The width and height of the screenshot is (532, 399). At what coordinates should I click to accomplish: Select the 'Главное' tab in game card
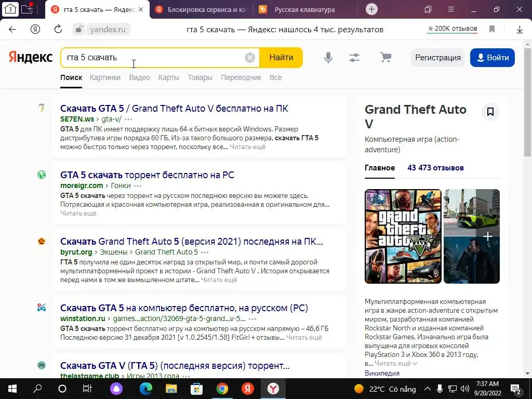coord(380,168)
